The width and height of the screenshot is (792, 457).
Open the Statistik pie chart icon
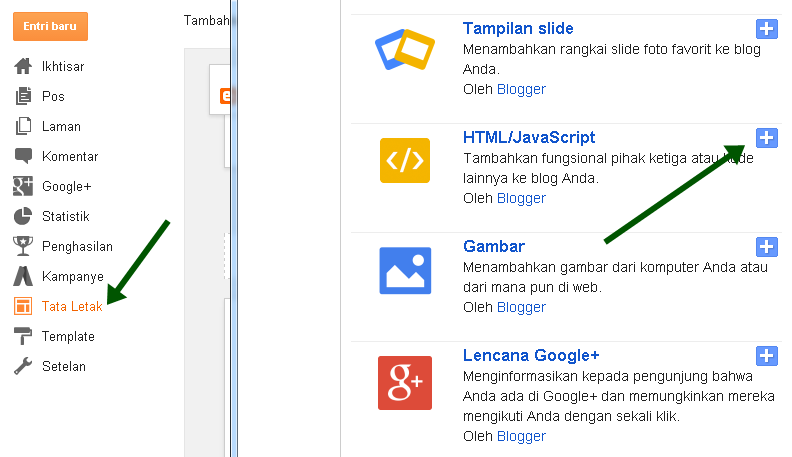coord(23,216)
